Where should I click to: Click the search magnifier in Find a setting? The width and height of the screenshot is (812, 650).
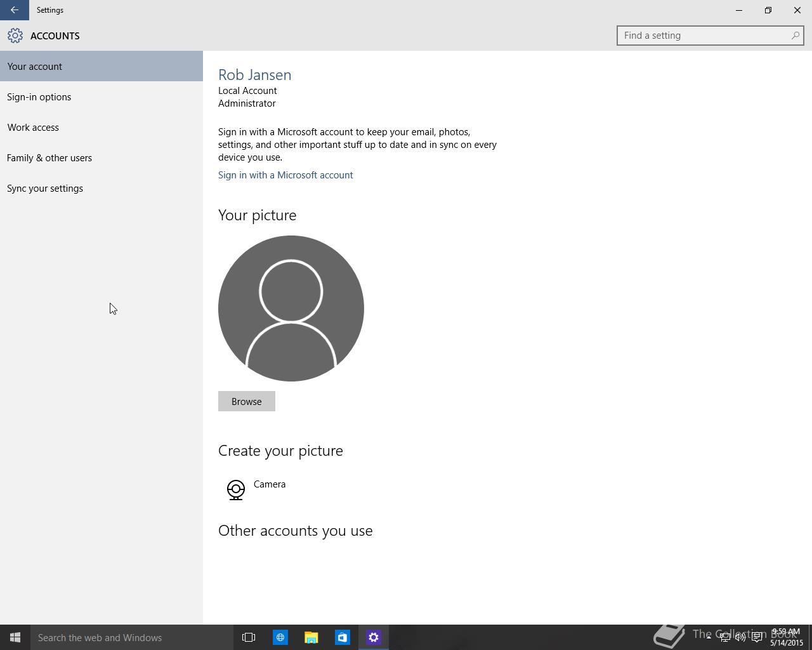click(x=795, y=36)
